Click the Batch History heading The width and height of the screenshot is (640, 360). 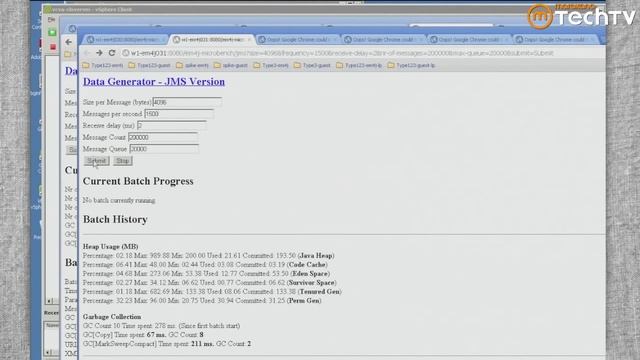click(115, 220)
